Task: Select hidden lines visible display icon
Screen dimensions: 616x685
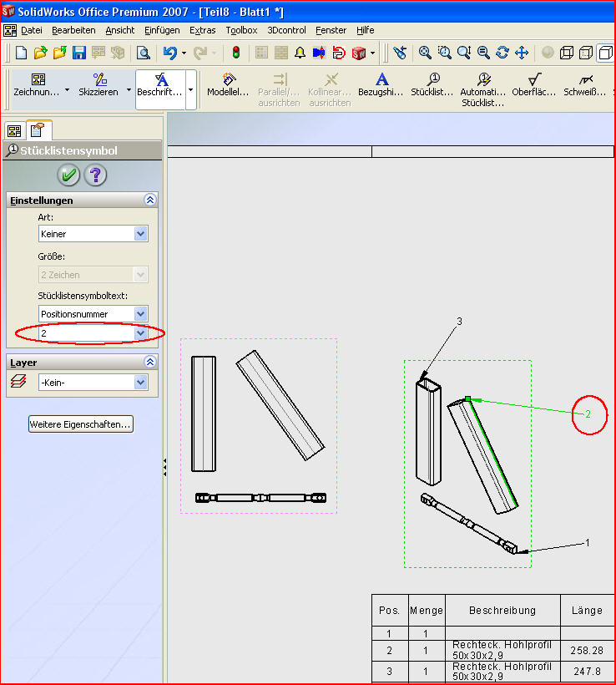Action: click(x=585, y=53)
